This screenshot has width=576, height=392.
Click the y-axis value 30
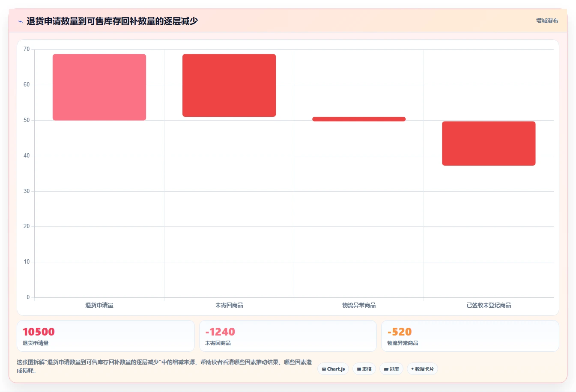[x=27, y=191]
